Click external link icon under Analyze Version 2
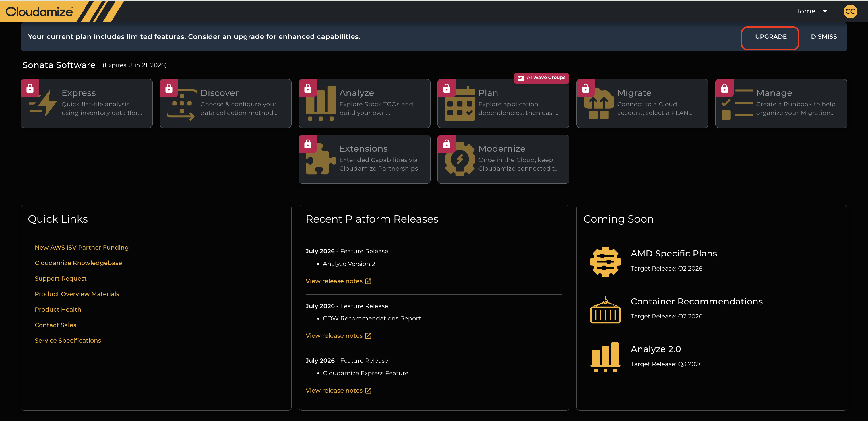This screenshot has width=868, height=421. (x=368, y=281)
